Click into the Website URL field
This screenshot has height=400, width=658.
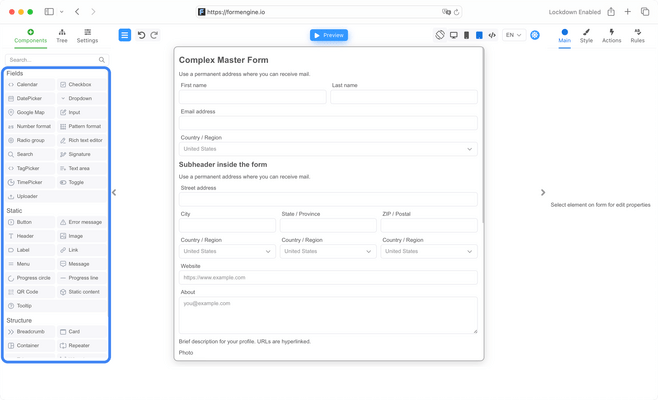(x=328, y=277)
